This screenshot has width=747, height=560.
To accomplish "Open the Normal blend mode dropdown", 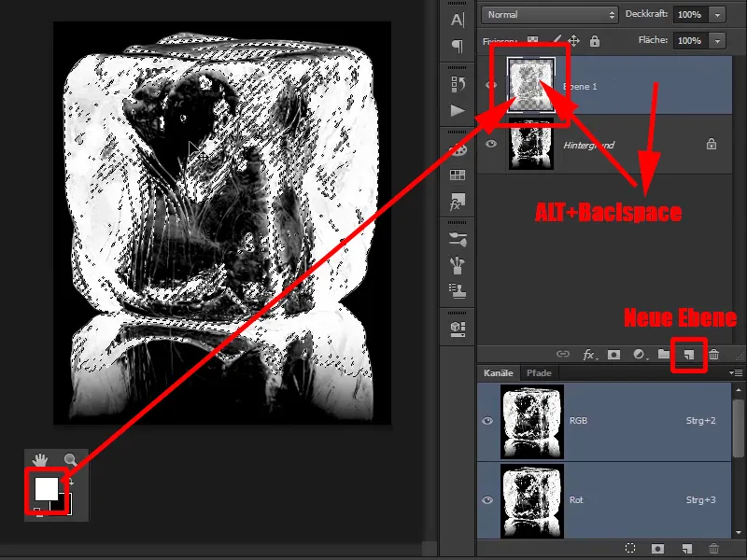I will 550,15.
